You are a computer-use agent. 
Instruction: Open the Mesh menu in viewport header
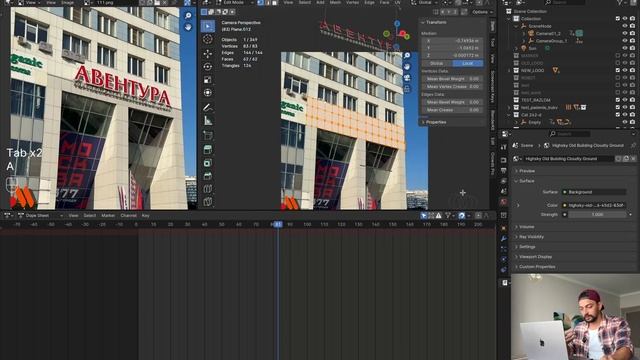coord(335,2)
